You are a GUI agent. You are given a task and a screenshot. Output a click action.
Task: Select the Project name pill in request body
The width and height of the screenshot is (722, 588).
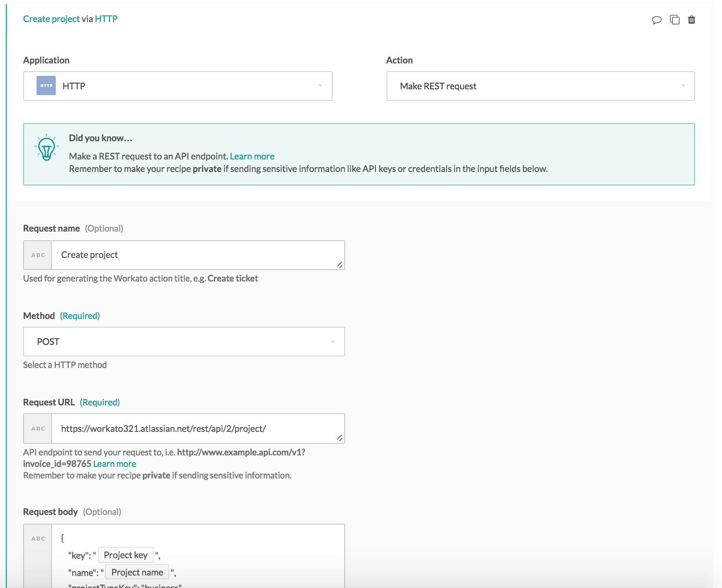(137, 572)
